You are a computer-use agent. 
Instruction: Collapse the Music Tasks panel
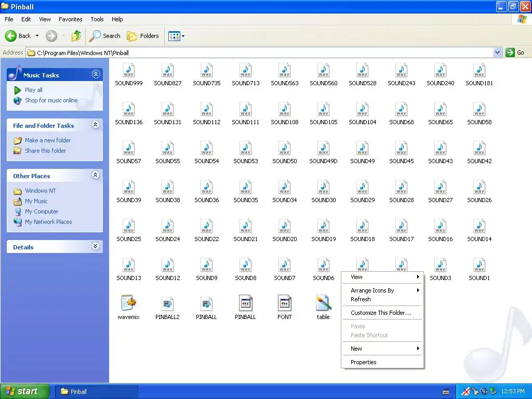(x=96, y=74)
